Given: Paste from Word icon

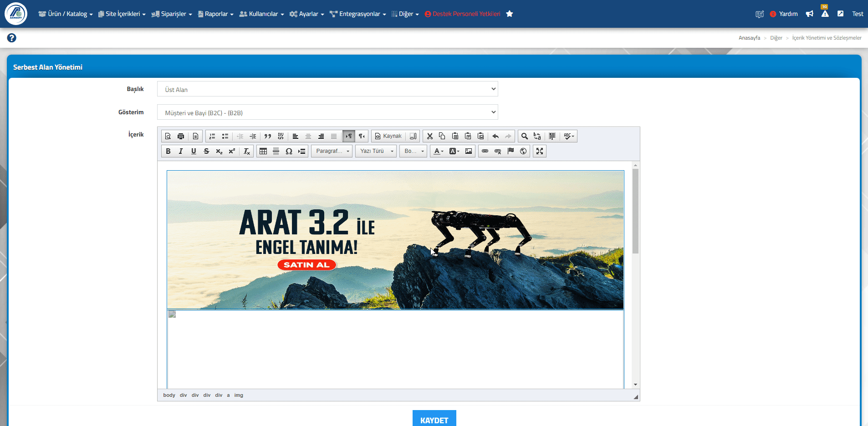Looking at the screenshot, I should tap(480, 136).
